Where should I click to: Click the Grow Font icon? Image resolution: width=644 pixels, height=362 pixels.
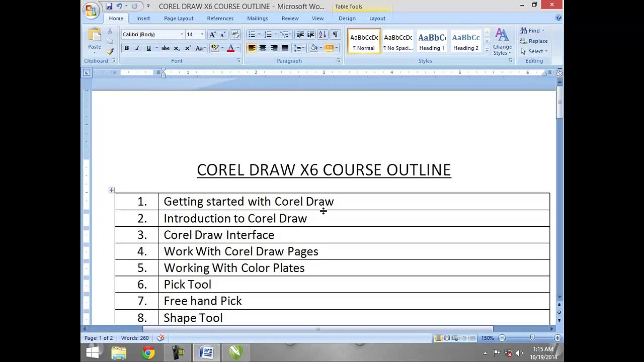pyautogui.click(x=212, y=34)
